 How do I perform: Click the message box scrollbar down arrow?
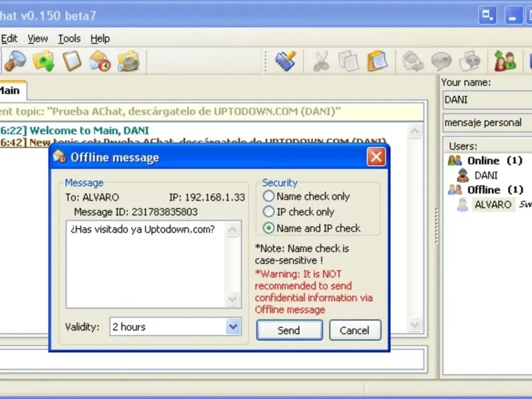232,299
